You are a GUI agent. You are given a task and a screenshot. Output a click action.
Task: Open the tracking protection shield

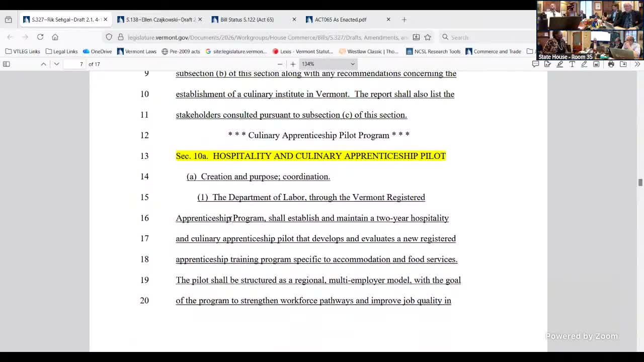tap(109, 37)
